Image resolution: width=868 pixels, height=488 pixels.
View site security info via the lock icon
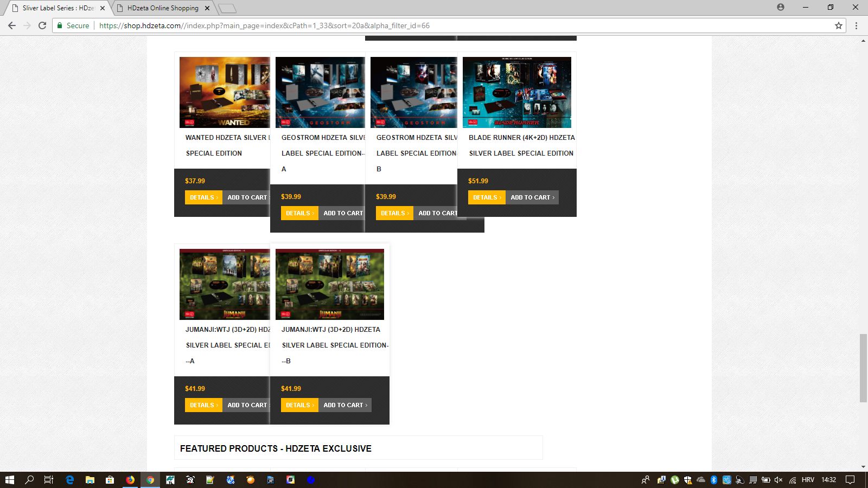(x=60, y=25)
